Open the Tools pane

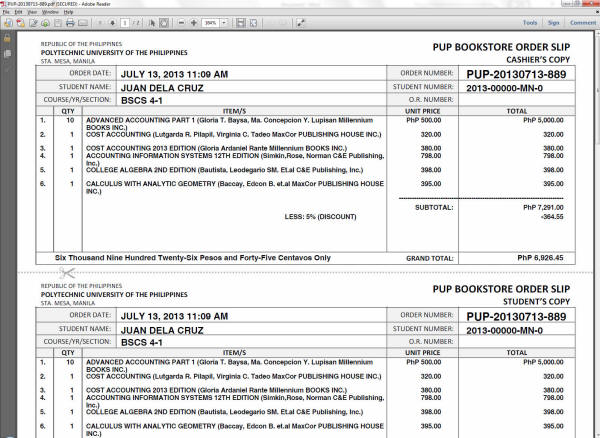pyautogui.click(x=530, y=23)
